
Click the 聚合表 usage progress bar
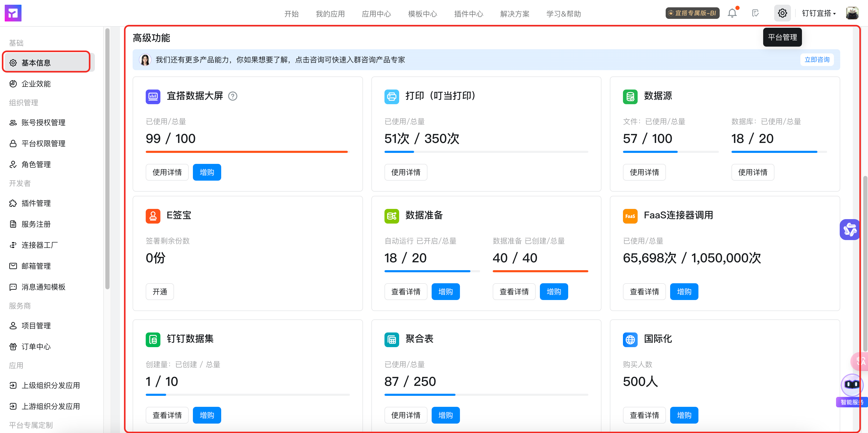point(486,395)
